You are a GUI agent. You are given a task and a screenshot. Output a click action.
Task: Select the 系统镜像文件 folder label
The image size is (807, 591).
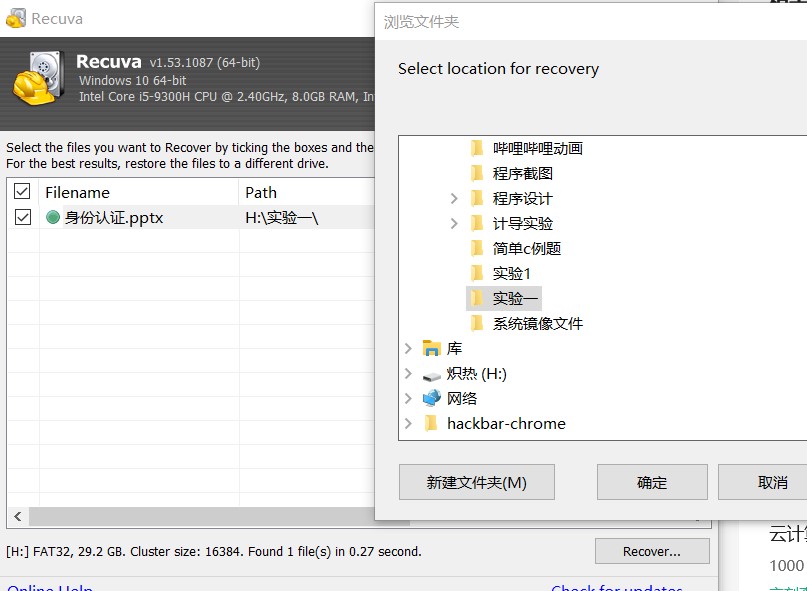point(538,323)
